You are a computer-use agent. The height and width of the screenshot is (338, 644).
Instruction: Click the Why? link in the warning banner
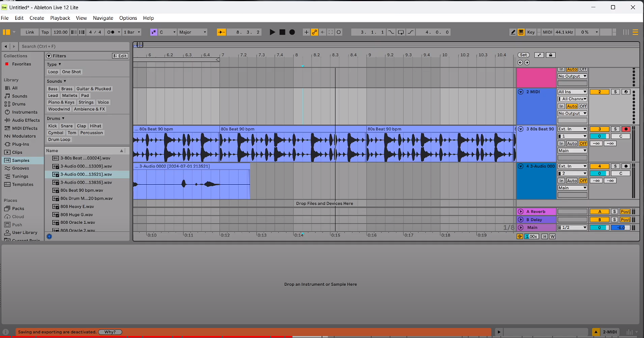(x=110, y=331)
